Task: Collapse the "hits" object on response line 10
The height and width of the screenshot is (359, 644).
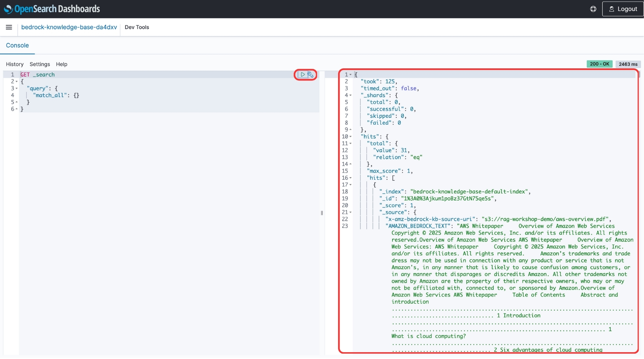Action: point(351,136)
